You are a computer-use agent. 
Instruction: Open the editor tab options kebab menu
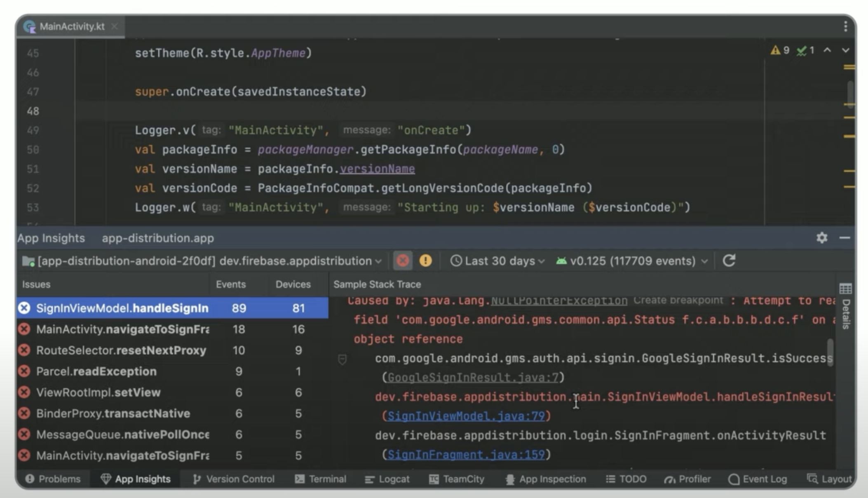[845, 26]
